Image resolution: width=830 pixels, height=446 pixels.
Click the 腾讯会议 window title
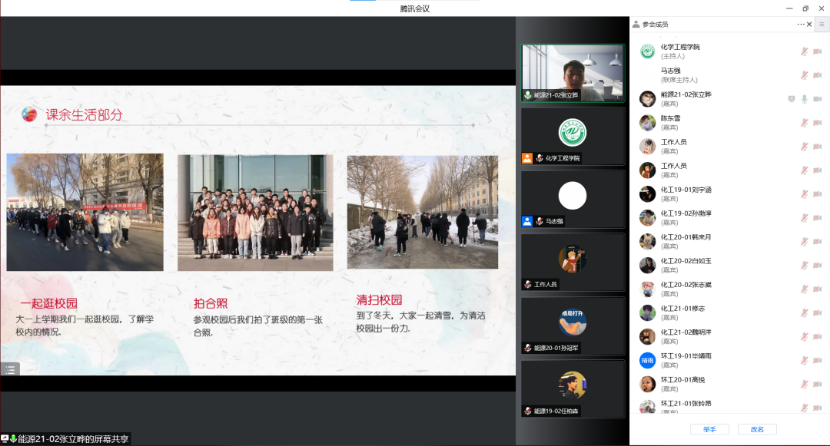coord(414,8)
